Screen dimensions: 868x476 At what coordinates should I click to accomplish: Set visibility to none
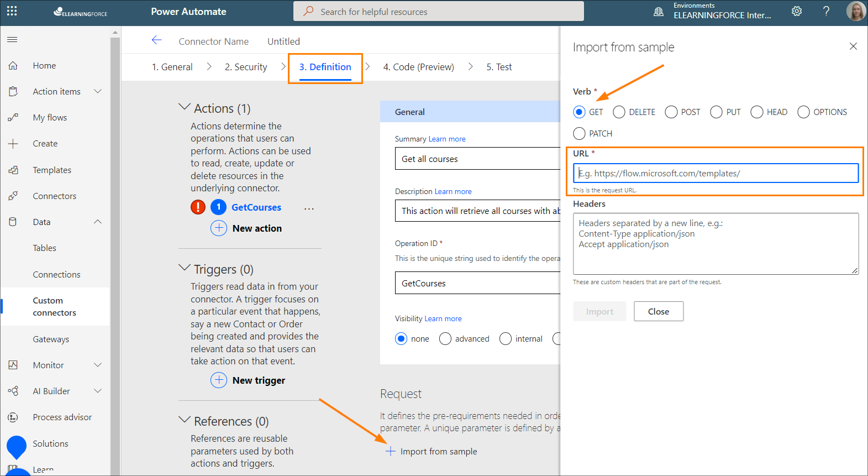(x=401, y=339)
